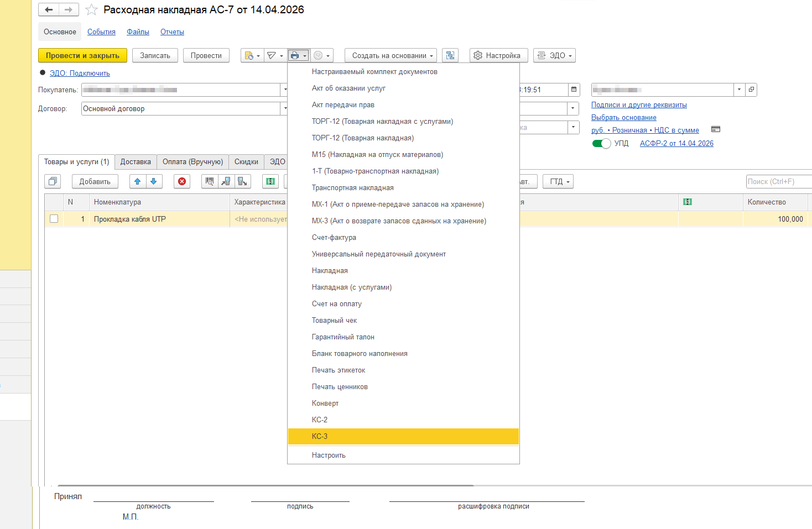Screen dimensions: 812x529
Task: Click the green spreadsheet icon in the table toolbar
Action: pos(270,181)
